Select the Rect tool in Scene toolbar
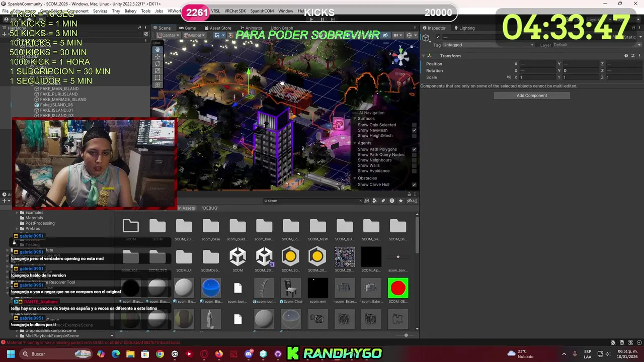Viewport: 644px width, 362px height. (157, 77)
